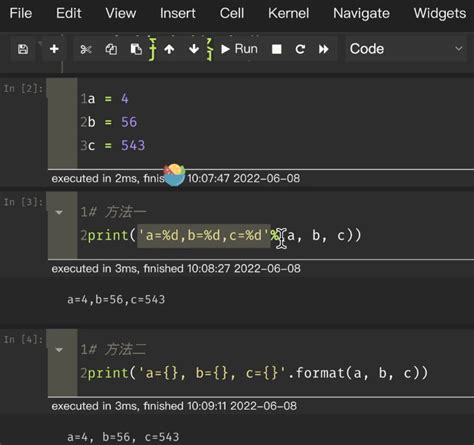The height and width of the screenshot is (445, 474).
Task: Collapse cell In [3] with its triangle
Action: coord(59,212)
